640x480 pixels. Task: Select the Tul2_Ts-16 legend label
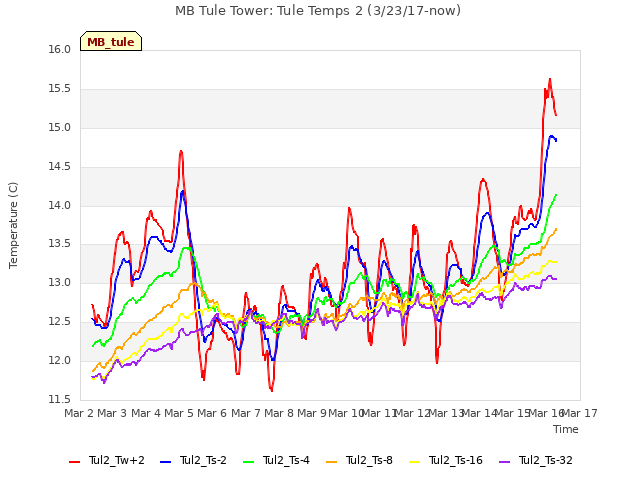456,460
